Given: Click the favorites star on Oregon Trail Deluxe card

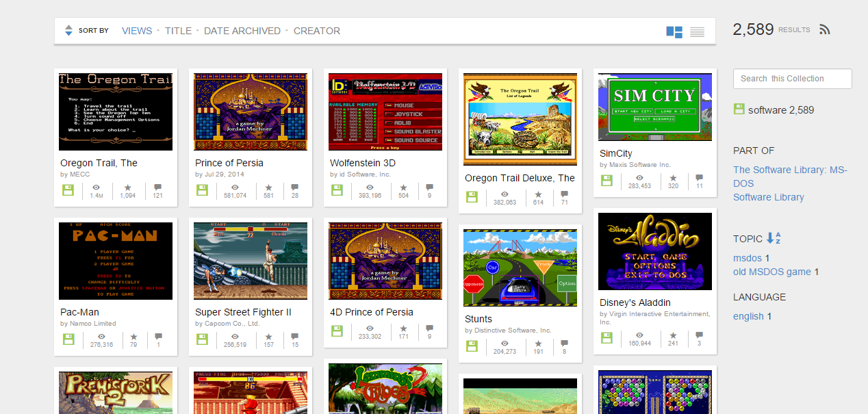Looking at the screenshot, I should [x=538, y=194].
